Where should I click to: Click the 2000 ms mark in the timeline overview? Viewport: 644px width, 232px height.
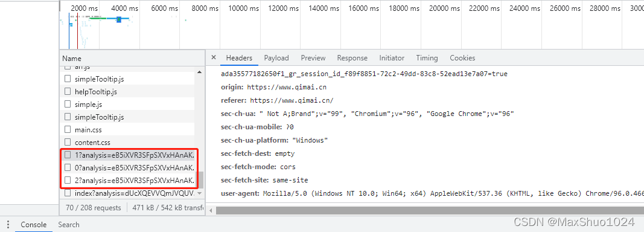[x=84, y=8]
